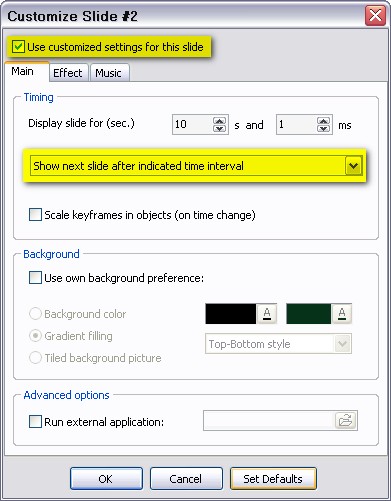Increase milliseconds value with up arrow
The height and width of the screenshot is (501, 391).
[x=323, y=121]
